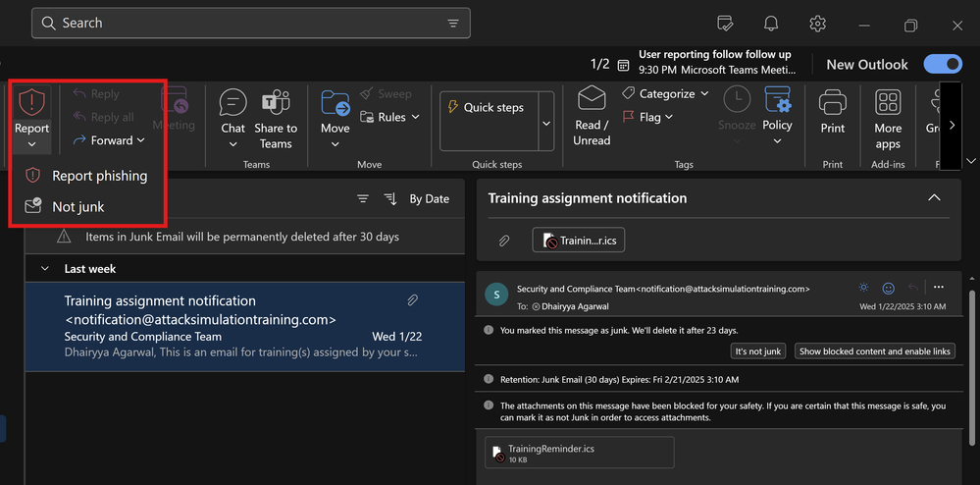The width and height of the screenshot is (980, 485).
Task: Open My Day checklist icon
Action: coord(725,24)
